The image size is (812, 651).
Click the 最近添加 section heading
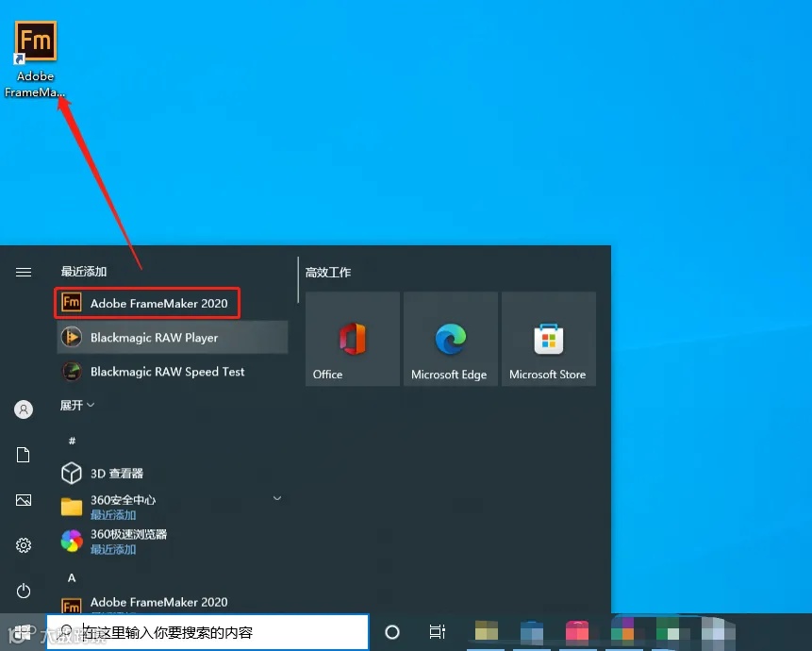coord(84,272)
